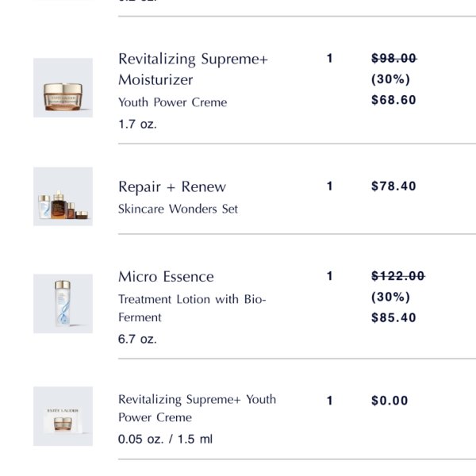Click the 1.7 oz. size label
Image resolution: width=476 pixels, height=476 pixels.
click(137, 125)
